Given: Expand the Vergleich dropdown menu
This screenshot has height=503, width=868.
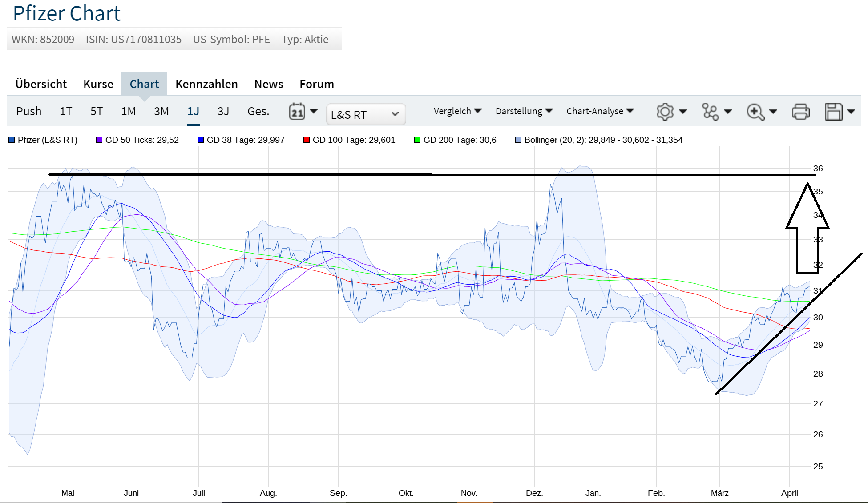Looking at the screenshot, I should tap(457, 111).
